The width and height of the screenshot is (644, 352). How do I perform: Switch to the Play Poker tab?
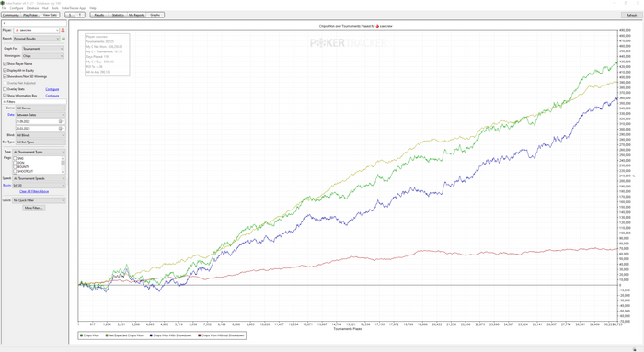click(30, 15)
